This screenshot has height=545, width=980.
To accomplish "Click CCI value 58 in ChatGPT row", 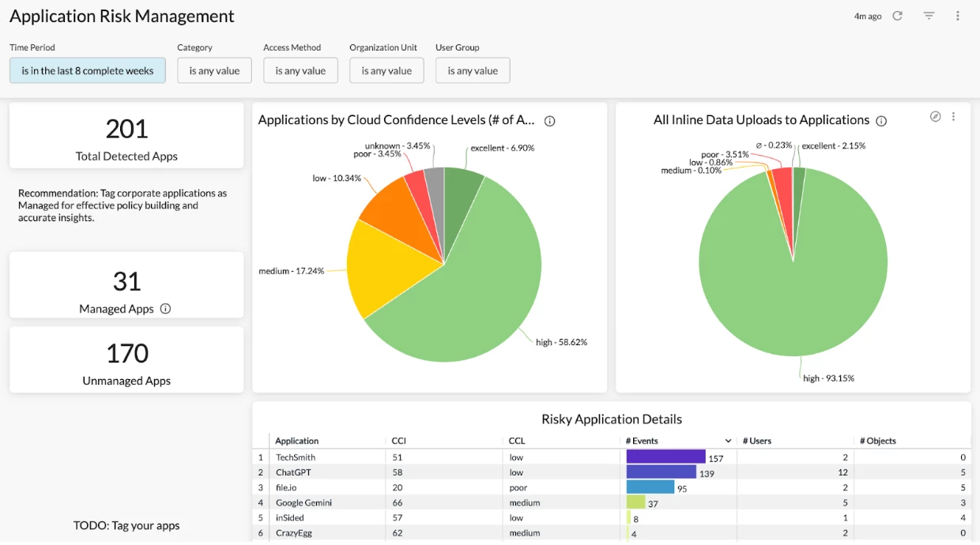I will pos(398,472).
